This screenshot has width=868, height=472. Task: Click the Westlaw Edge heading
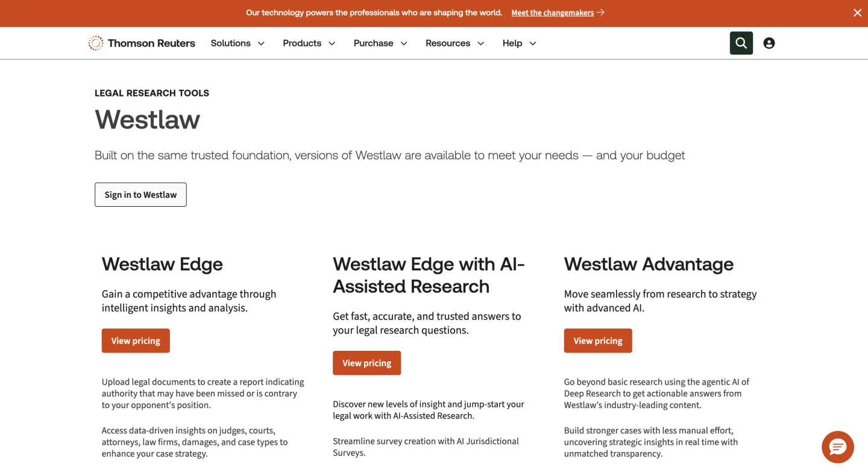(162, 264)
